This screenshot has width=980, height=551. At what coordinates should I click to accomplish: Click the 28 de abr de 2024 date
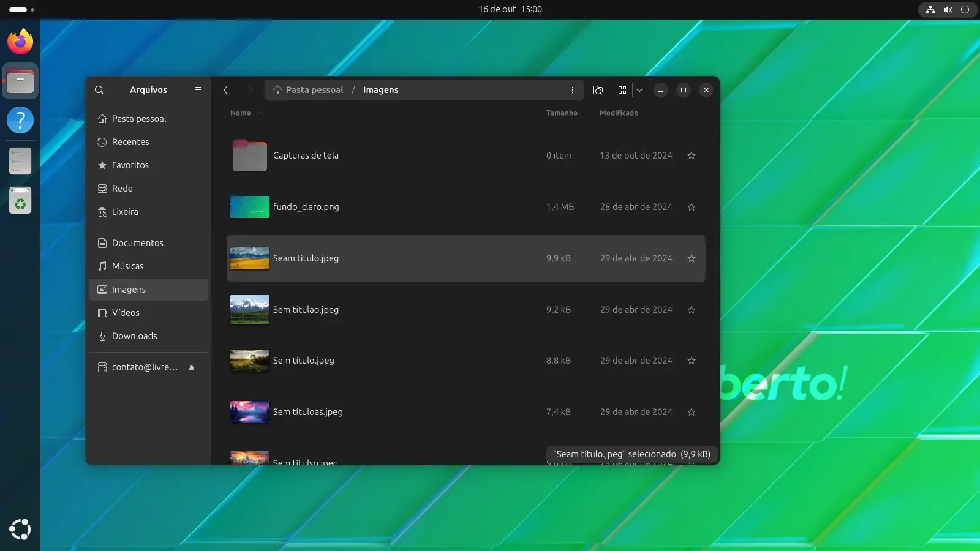click(636, 207)
